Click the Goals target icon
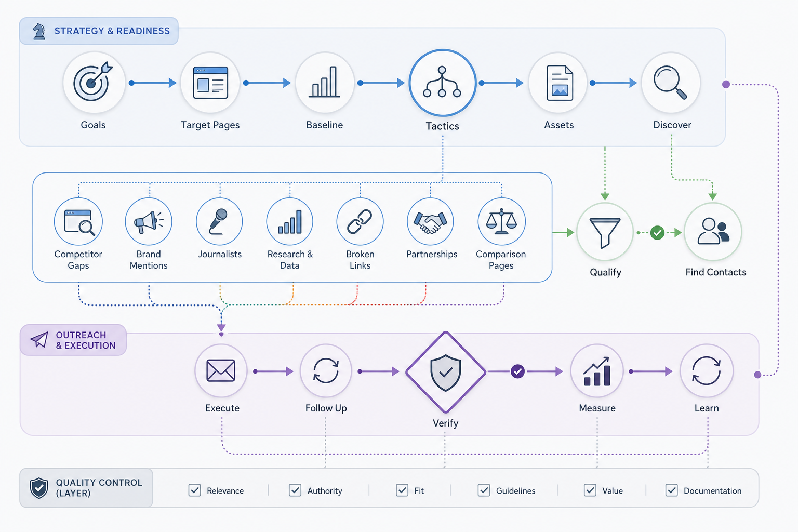The width and height of the screenshot is (798, 532). click(x=94, y=83)
